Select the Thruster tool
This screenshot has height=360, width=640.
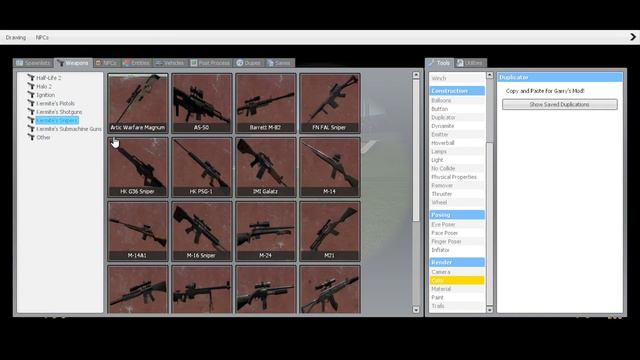pyautogui.click(x=457, y=194)
